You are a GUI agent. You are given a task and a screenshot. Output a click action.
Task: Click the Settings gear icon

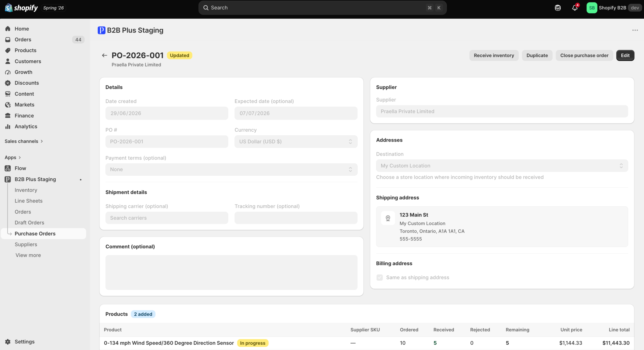[x=8, y=342]
